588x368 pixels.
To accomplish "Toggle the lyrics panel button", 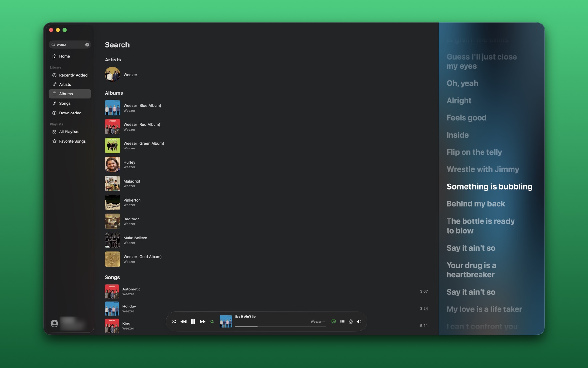I will [334, 322].
